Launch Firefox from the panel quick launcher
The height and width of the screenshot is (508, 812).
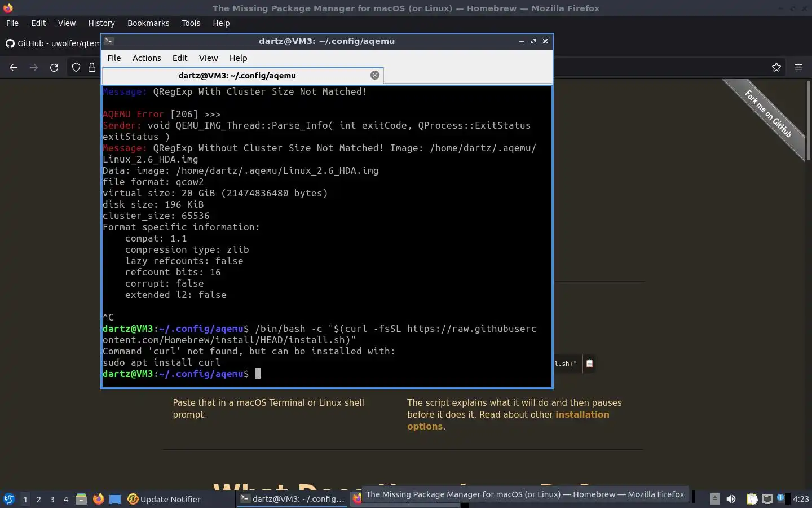(x=98, y=499)
